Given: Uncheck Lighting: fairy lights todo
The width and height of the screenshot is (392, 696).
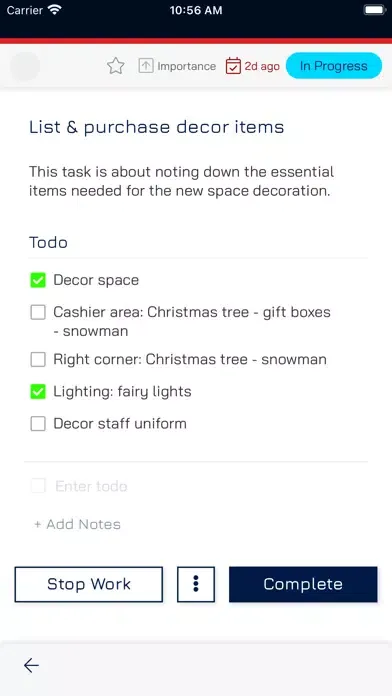Looking at the screenshot, I should 38,392.
